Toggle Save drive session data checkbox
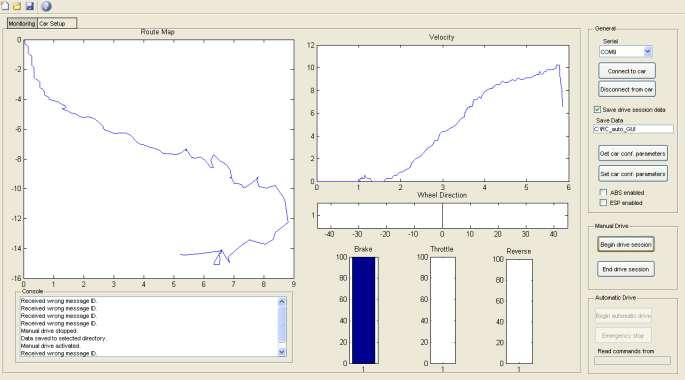This screenshot has height=380, width=685. coord(597,110)
